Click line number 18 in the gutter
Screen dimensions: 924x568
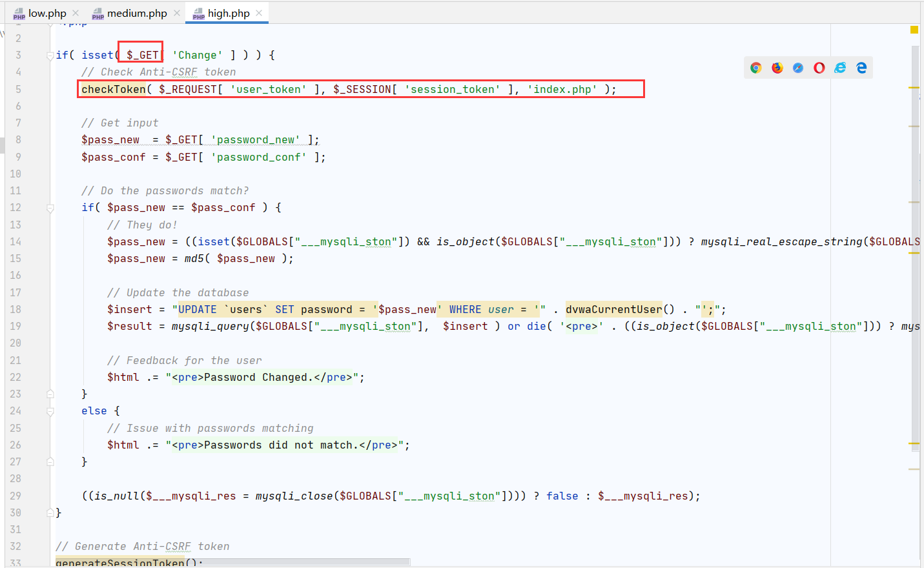(15, 310)
